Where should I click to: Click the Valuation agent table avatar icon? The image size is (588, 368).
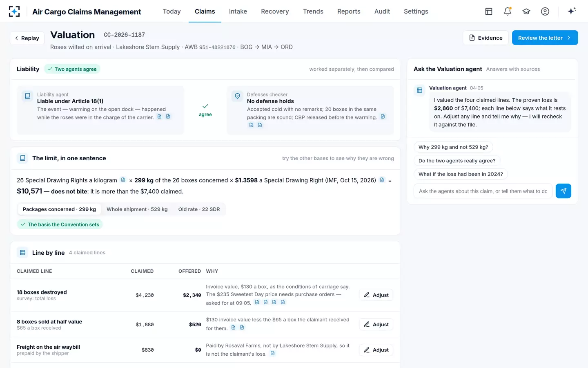(x=419, y=90)
